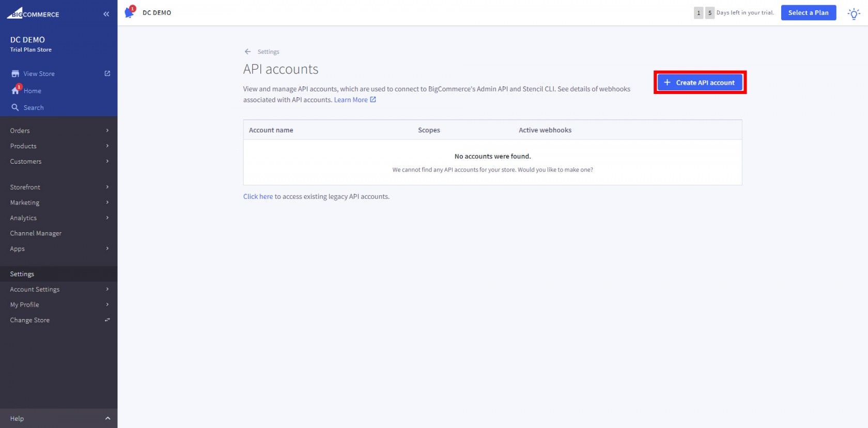Click the Change Store swap icon
868x428 pixels.
(x=107, y=320)
